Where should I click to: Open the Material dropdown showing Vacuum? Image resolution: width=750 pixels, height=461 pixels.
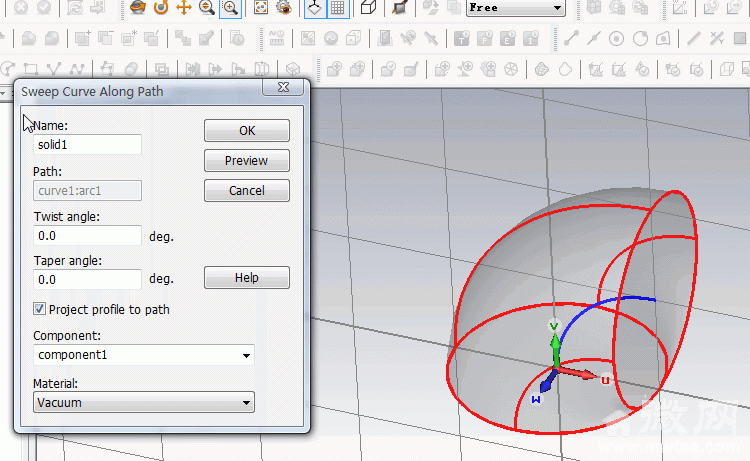click(x=143, y=402)
